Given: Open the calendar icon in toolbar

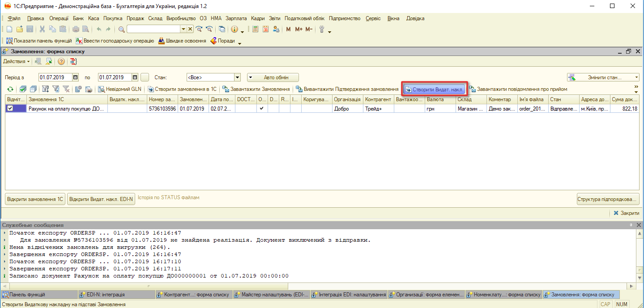Looking at the screenshot, I should (265, 29).
